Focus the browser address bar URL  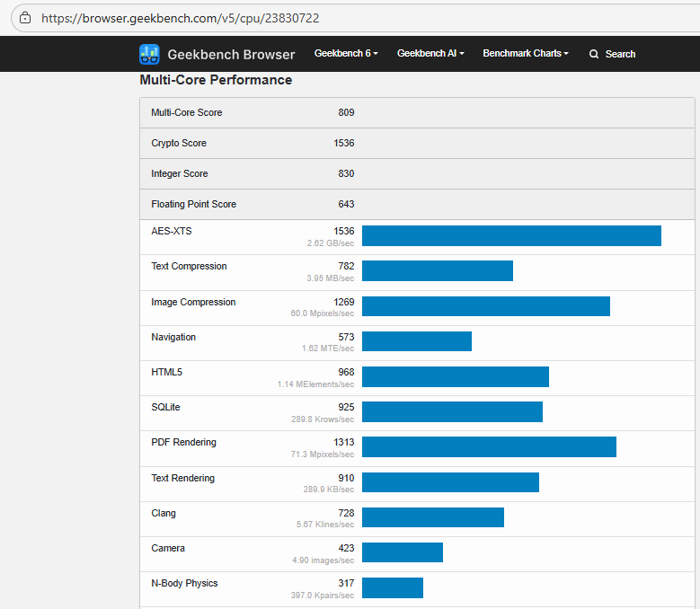tap(181, 18)
